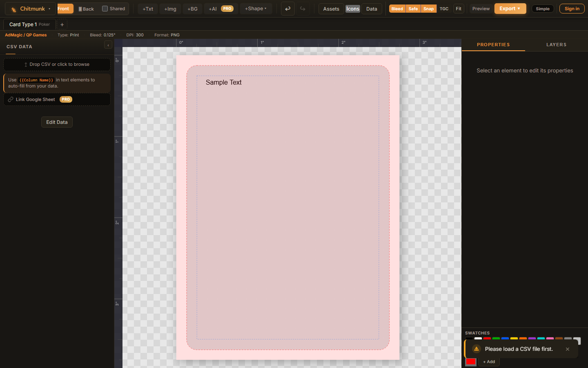This screenshot has height=368, width=588.
Task: Pick the cyan color swatch
Action: (x=541, y=339)
